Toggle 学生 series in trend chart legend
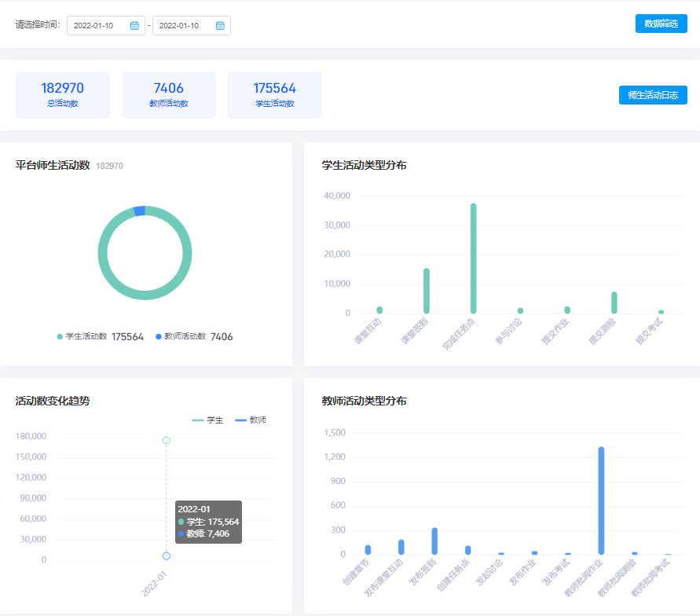Viewport: 700px width, 616px height. coord(208,420)
